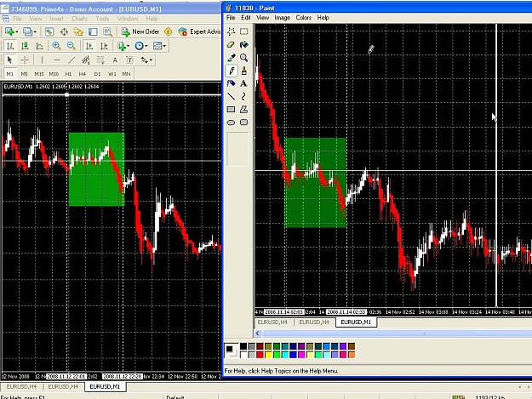Open the Profiles dropdown arrow
Viewport: 532px width, 399px height.
click(35, 31)
